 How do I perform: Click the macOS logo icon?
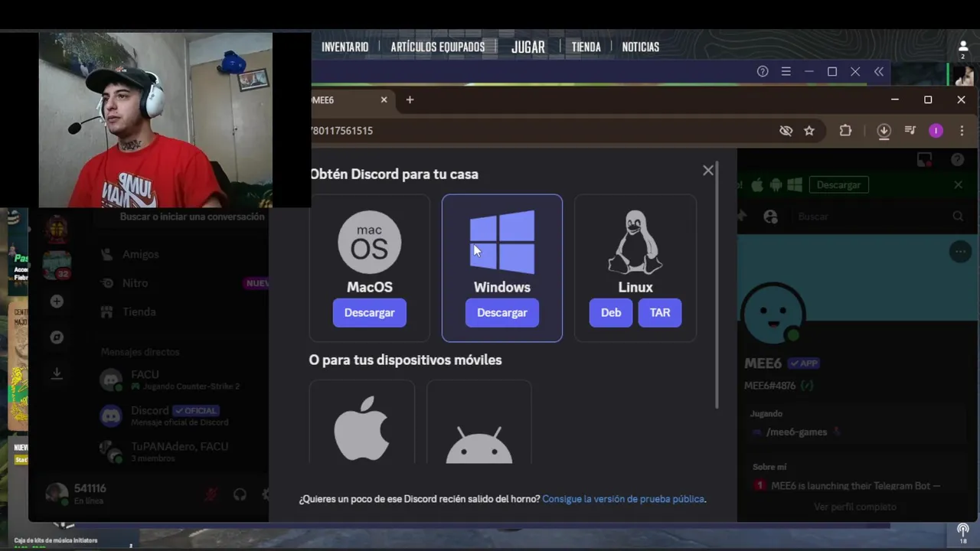370,242
